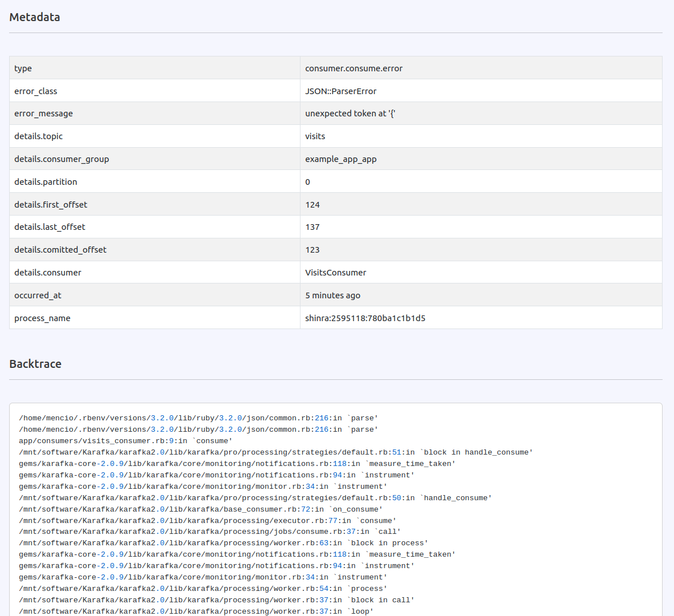The image size is (674, 616).
Task: Click the Backtrace section heading
Action: click(35, 364)
